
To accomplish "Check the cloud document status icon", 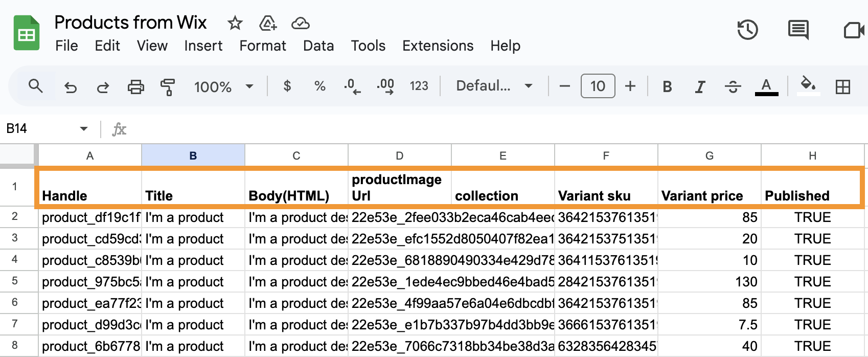I will point(301,23).
